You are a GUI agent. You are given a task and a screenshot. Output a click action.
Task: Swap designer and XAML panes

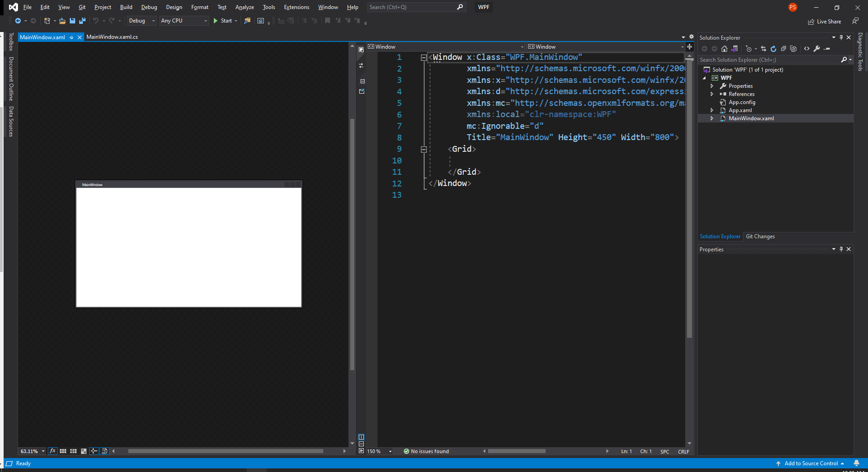(x=361, y=66)
